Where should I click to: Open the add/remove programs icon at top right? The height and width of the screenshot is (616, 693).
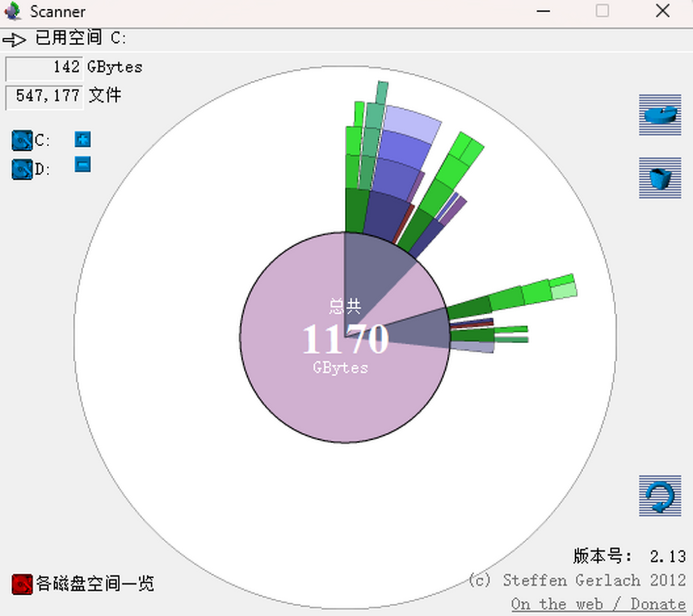click(x=660, y=115)
